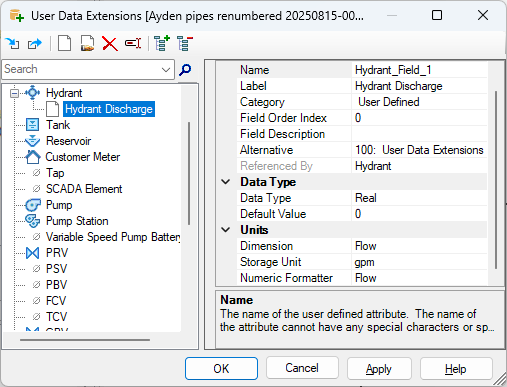The width and height of the screenshot is (507, 387).
Task: Click the Expand All tree icon
Action: (162, 43)
